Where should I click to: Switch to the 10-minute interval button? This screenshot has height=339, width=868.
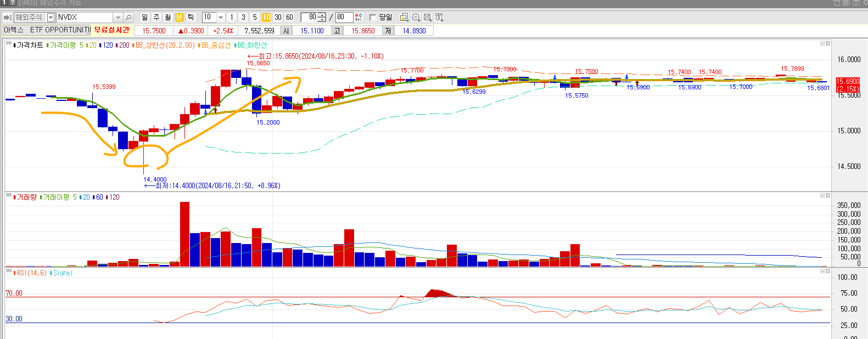click(x=266, y=18)
